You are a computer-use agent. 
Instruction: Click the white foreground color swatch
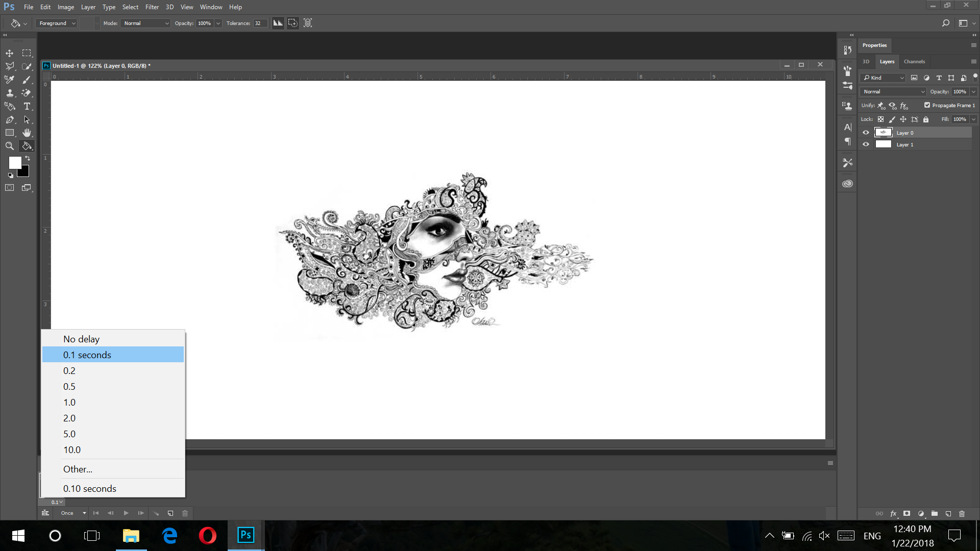tap(14, 163)
